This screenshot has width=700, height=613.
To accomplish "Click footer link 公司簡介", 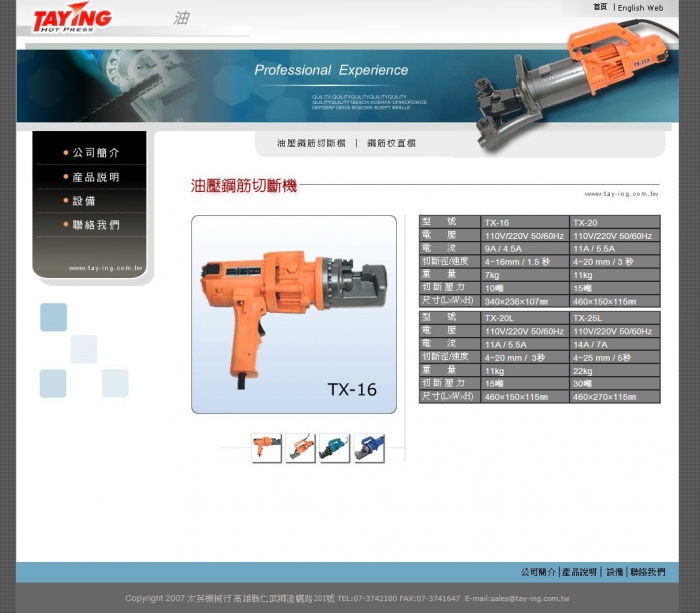I will (538, 572).
